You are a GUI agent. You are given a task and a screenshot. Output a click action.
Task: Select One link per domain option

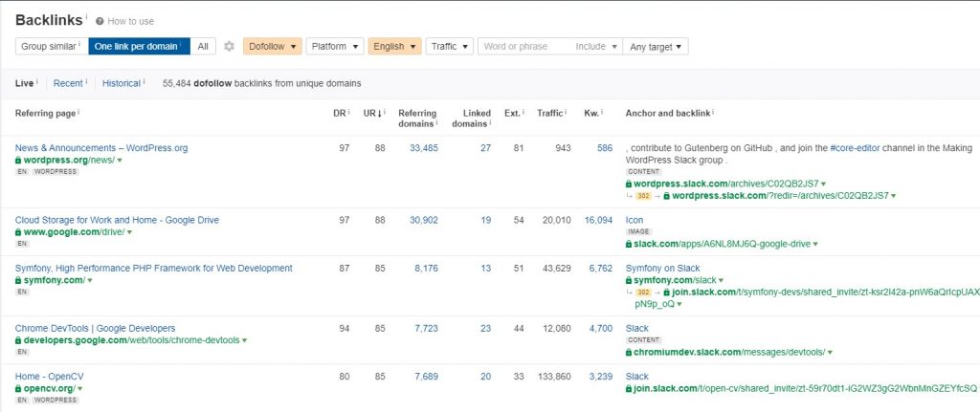click(x=140, y=46)
